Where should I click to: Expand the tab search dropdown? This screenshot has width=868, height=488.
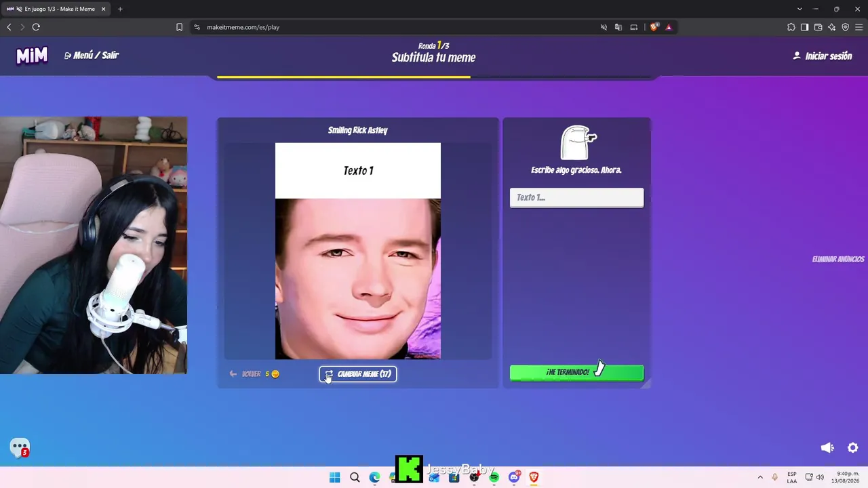(800, 9)
